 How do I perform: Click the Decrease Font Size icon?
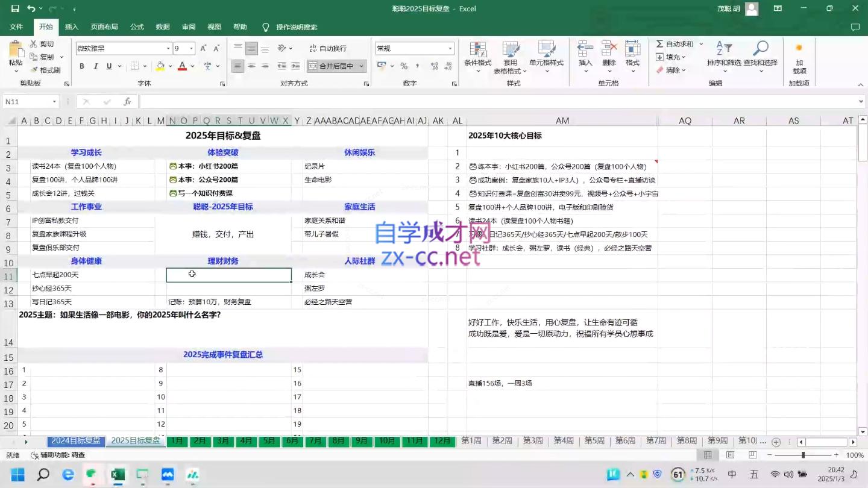(x=216, y=48)
